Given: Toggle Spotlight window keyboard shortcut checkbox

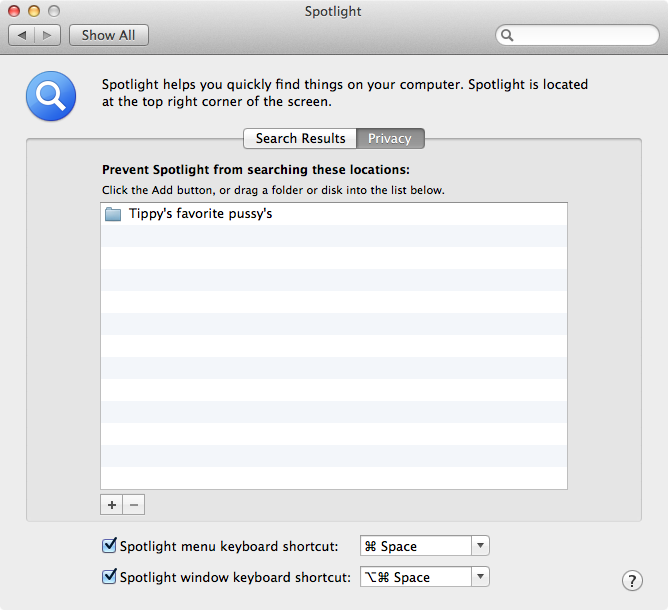Looking at the screenshot, I should [109, 577].
